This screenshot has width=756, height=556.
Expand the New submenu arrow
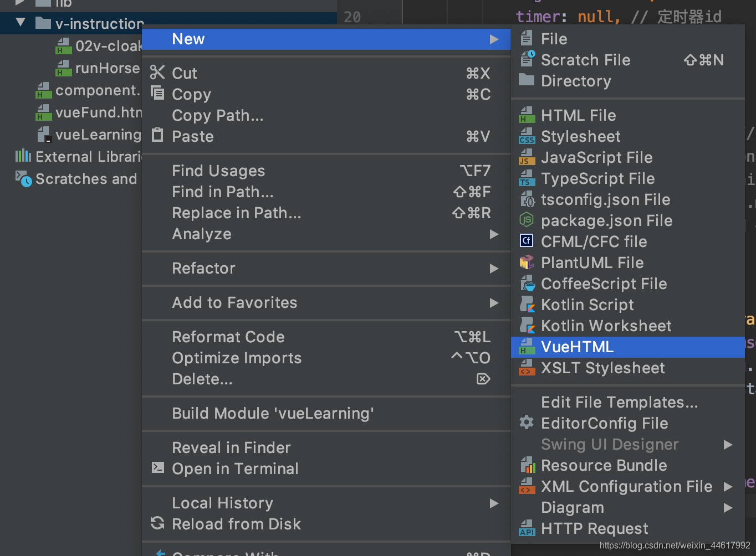coord(494,39)
